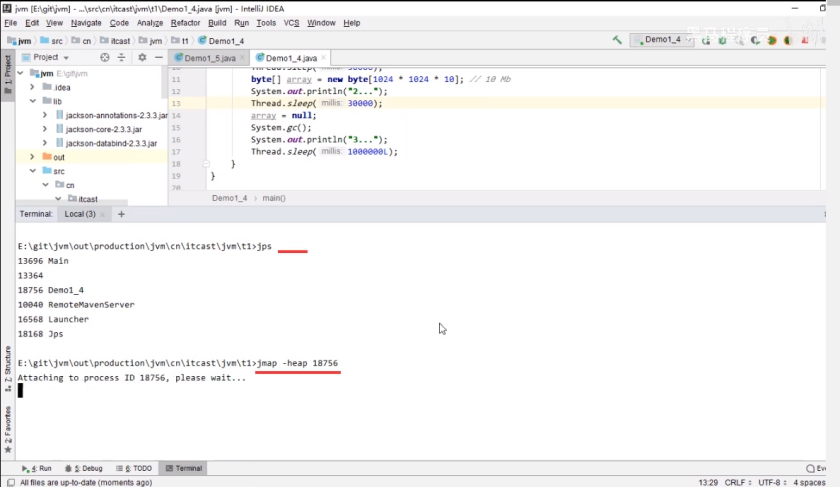This screenshot has height=488, width=840.
Task: Hide the Project panel with minus icon
Action: (x=159, y=57)
